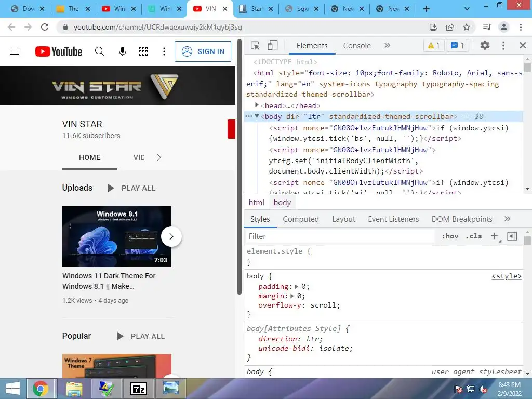Reload the page
Viewport: 532px width, 399px height.
pos(45,27)
